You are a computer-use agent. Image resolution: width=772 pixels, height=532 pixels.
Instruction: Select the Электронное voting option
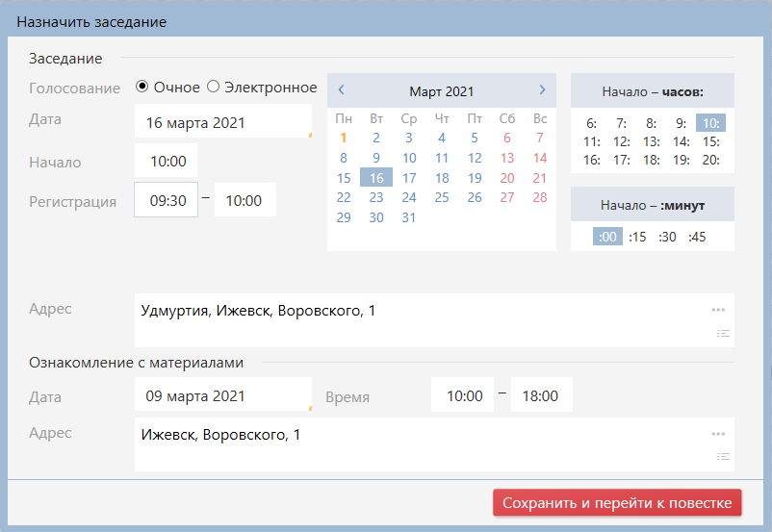pyautogui.click(x=214, y=87)
